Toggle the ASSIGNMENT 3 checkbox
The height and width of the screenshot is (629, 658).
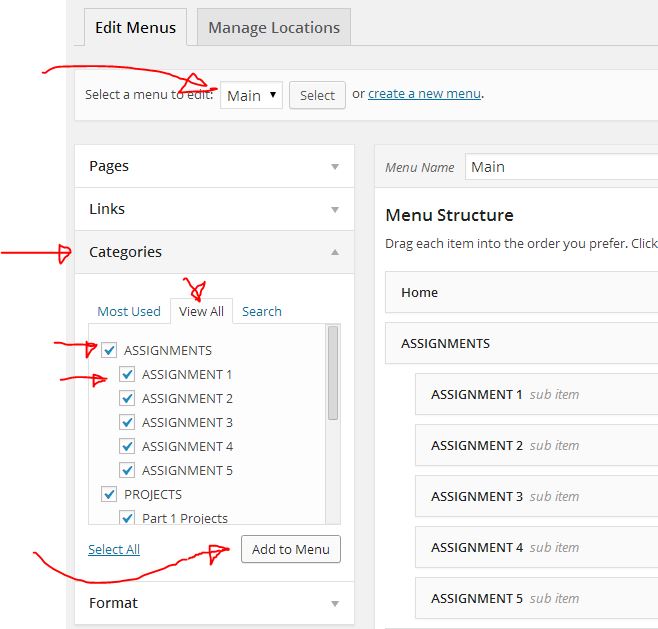127,422
